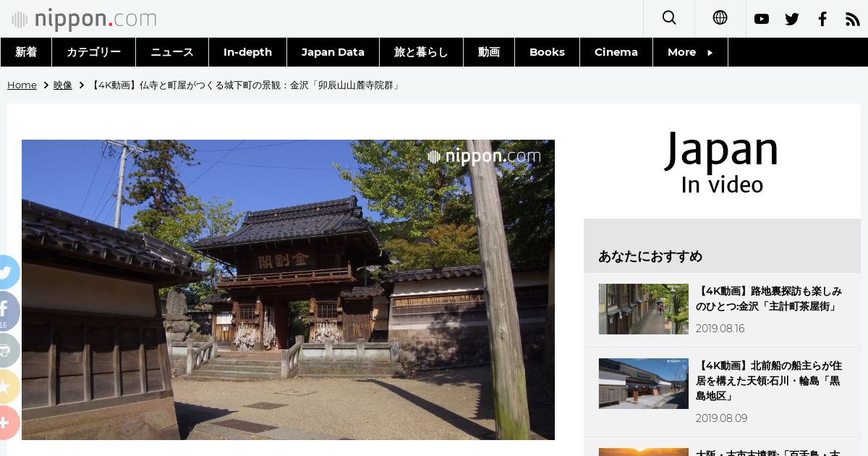Open the search magnifier icon
Screen dimensions: 868x456
pos(669,18)
